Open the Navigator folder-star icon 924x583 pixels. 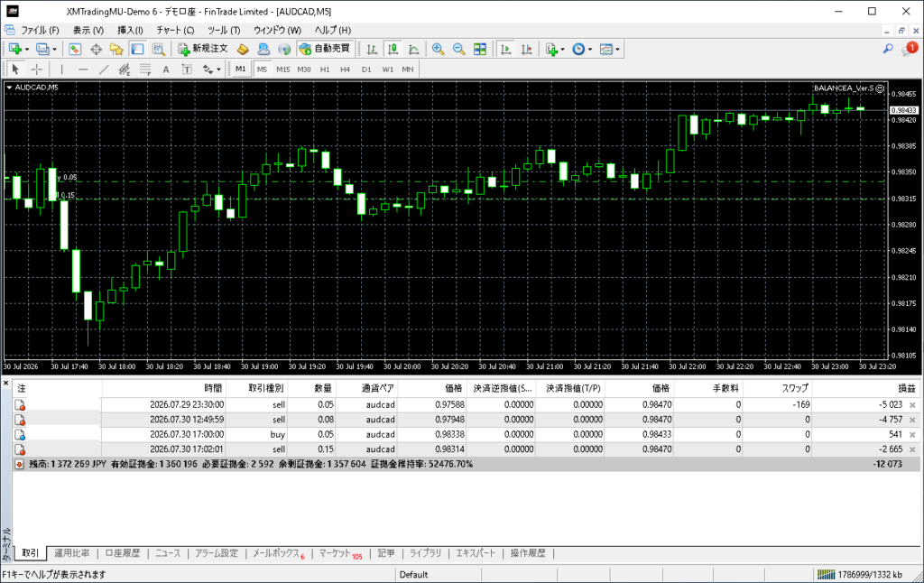click(116, 49)
